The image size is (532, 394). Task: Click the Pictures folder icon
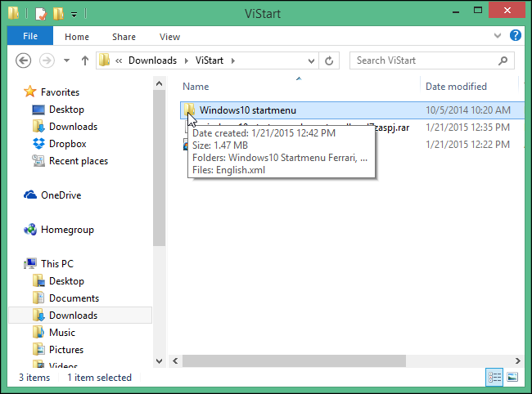point(38,349)
